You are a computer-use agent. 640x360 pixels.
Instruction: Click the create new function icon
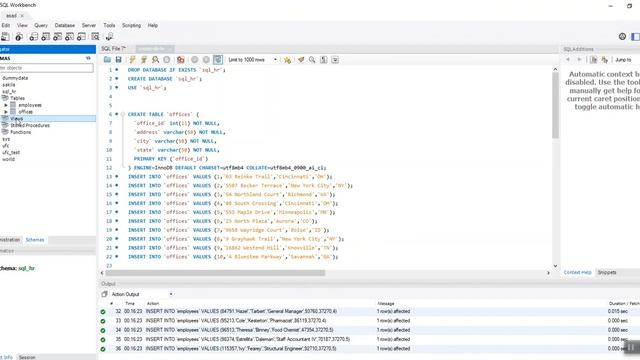coord(81,37)
